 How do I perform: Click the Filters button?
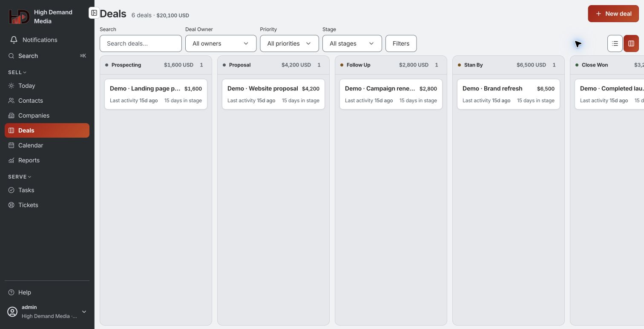401,43
